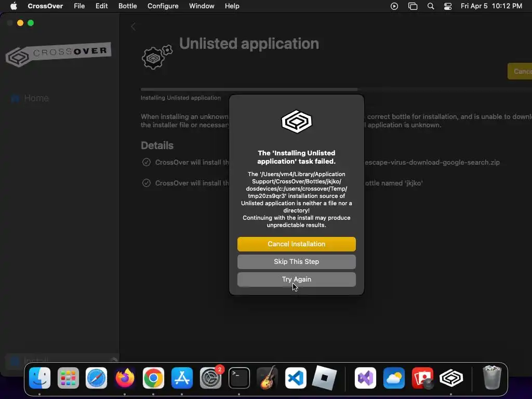Screen dimensions: 532x399
Task: Open the CrossOver app menu
Action: point(45,6)
